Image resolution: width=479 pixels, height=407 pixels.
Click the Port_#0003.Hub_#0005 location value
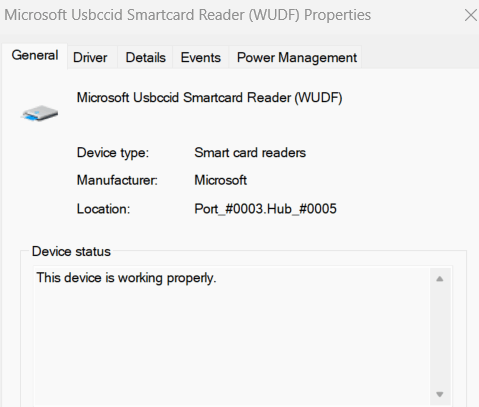(265, 209)
